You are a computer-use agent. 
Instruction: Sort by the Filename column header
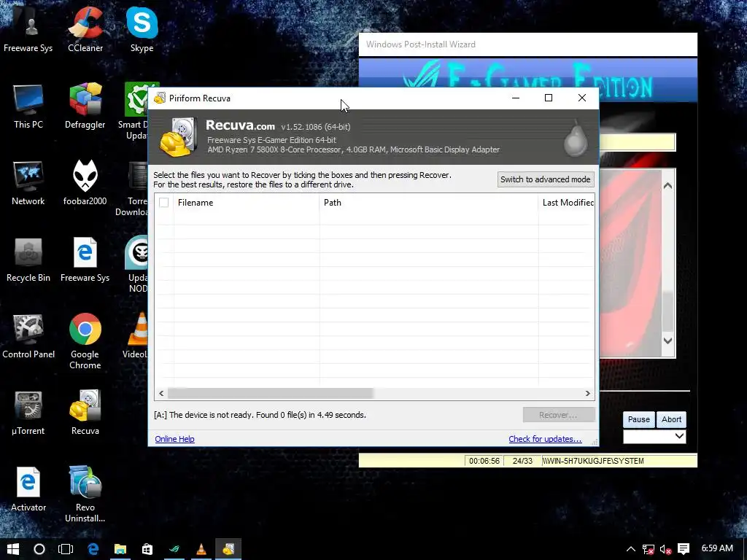point(247,203)
